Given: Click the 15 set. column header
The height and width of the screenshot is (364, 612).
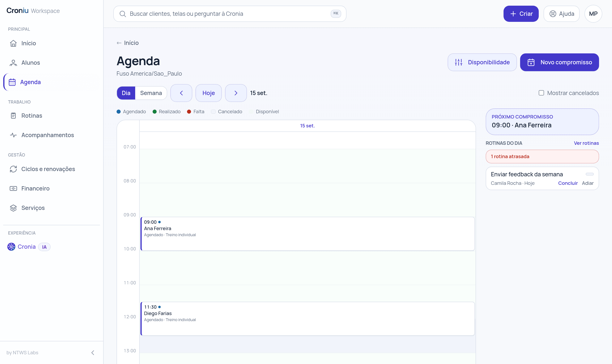Looking at the screenshot, I should (307, 126).
